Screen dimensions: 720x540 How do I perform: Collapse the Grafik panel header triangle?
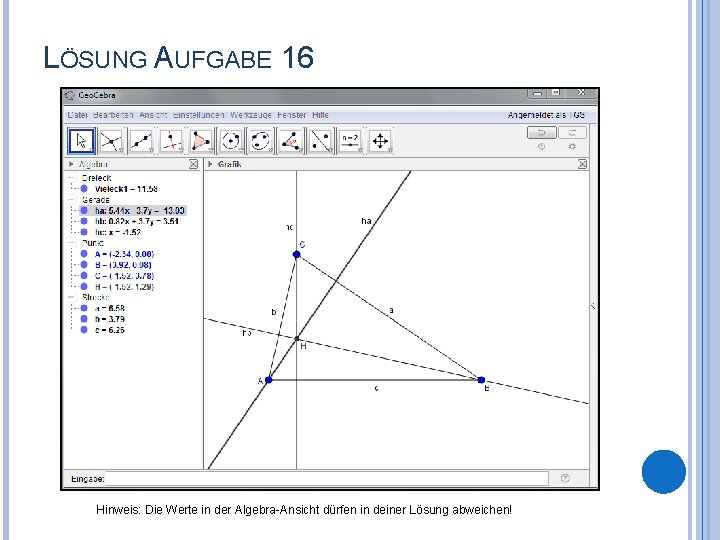tap(210, 164)
